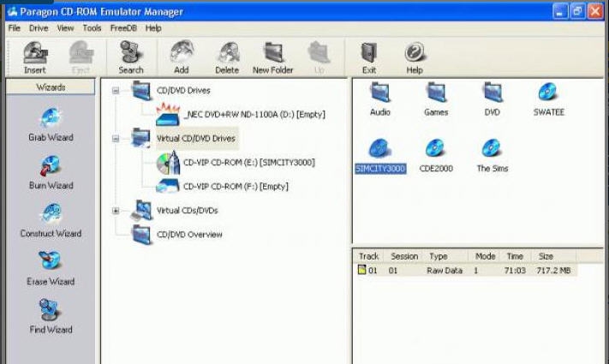The width and height of the screenshot is (609, 364).
Task: Select CD-VIP CD-ROM (E:) [SIMCITY3000] drive
Action: 249,163
